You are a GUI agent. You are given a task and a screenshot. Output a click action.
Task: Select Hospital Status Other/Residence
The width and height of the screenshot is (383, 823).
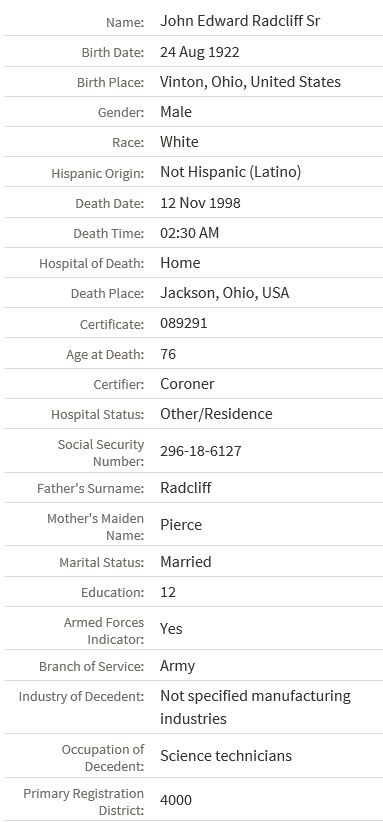[x=216, y=414]
